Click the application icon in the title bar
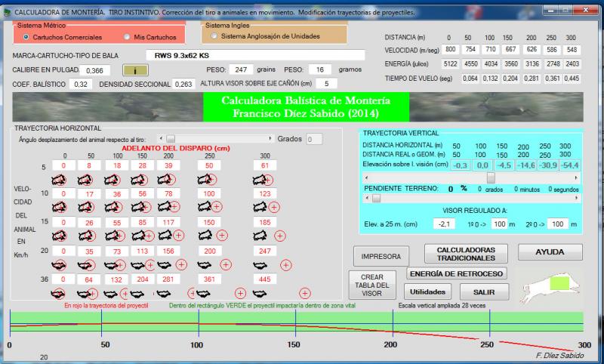 point(8,13)
